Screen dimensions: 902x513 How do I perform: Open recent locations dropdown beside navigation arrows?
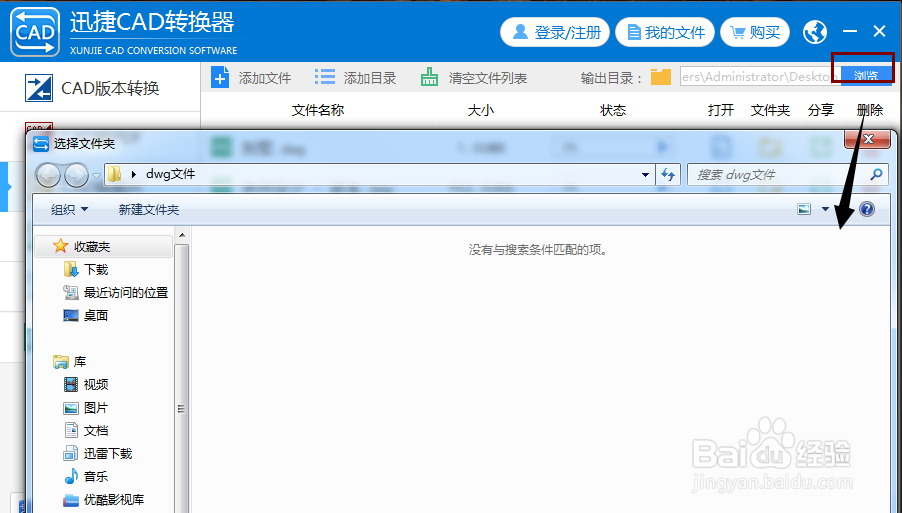click(96, 175)
